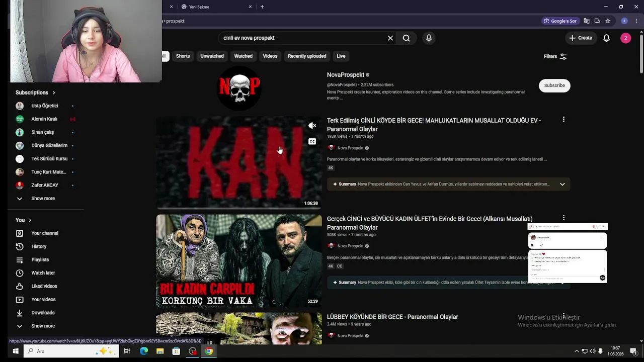Open more options for Terk Edilmiş video

563,120
